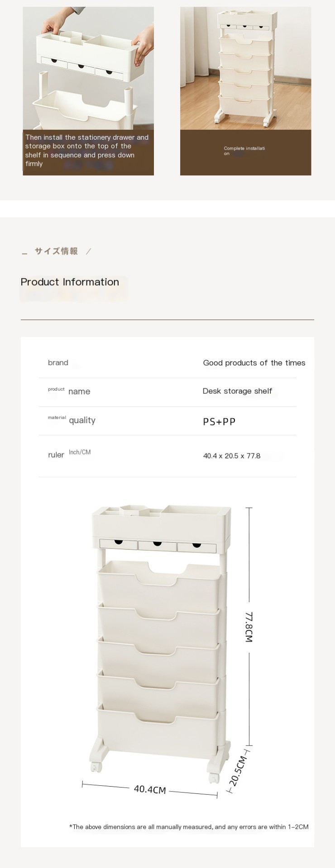The image size is (335, 868).
Task: Open the completed shelf installation photo
Action: click(245, 68)
